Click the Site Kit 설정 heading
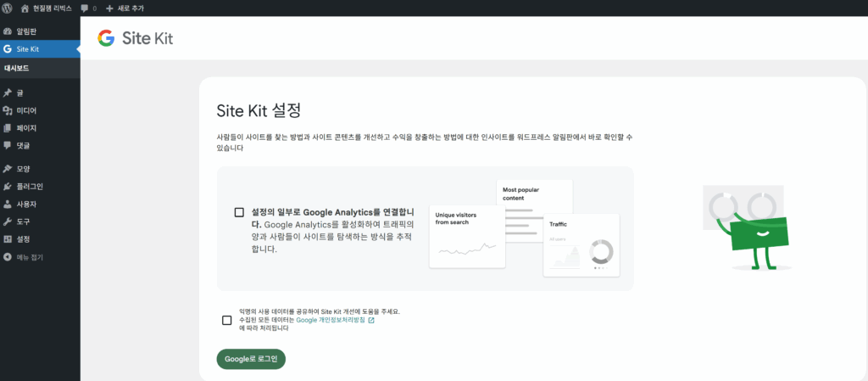This screenshot has width=868, height=381. (x=259, y=110)
